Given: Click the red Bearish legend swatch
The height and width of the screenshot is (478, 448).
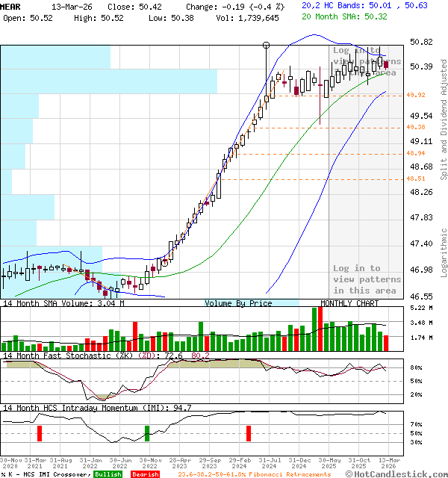Looking at the screenshot, I should tap(145, 474).
